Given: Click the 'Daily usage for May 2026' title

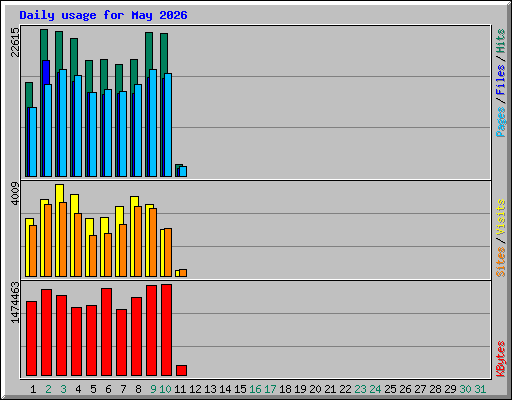Looking at the screenshot, I should coord(103,15).
